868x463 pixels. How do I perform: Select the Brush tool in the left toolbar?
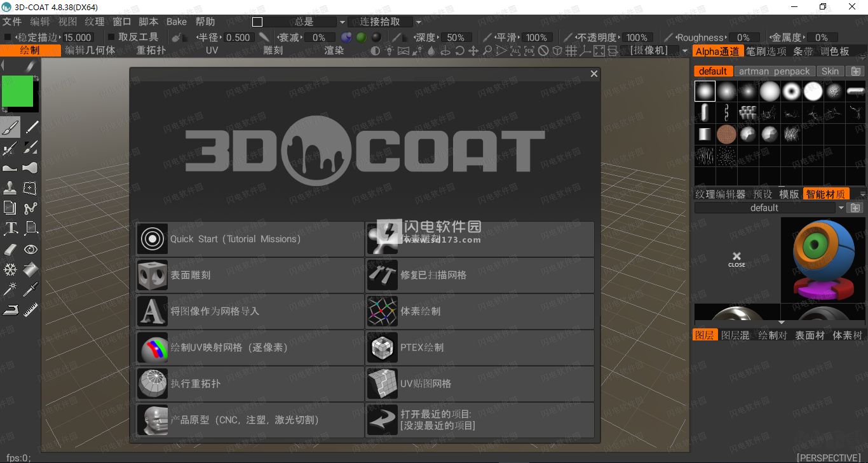tap(10, 127)
